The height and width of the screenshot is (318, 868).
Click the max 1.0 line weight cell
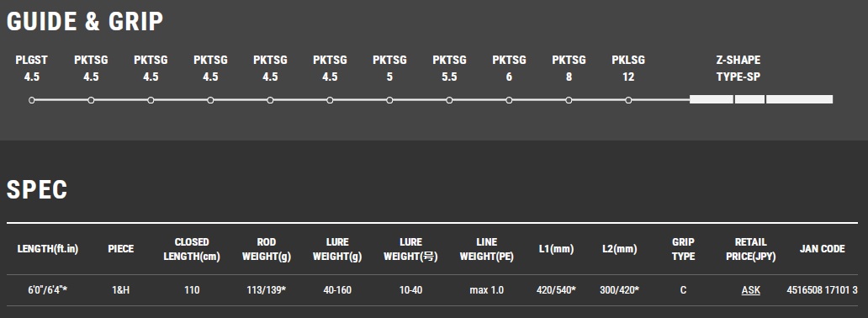pos(487,289)
